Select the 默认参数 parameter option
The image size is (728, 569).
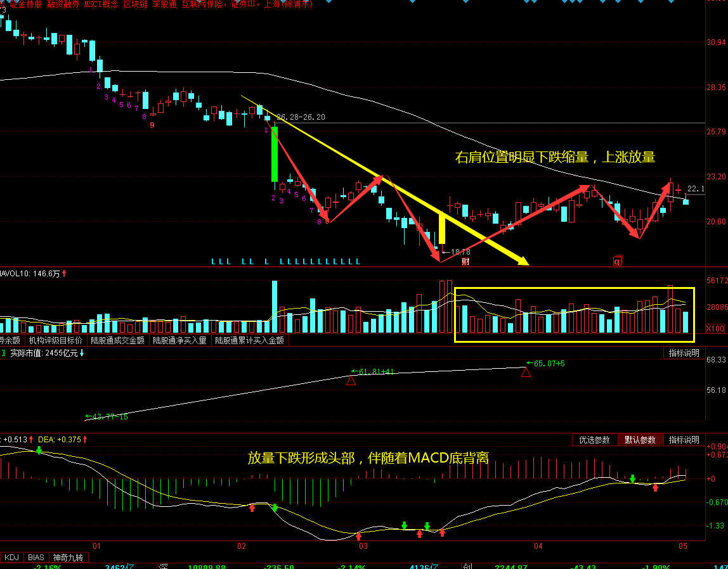pyautogui.click(x=640, y=440)
